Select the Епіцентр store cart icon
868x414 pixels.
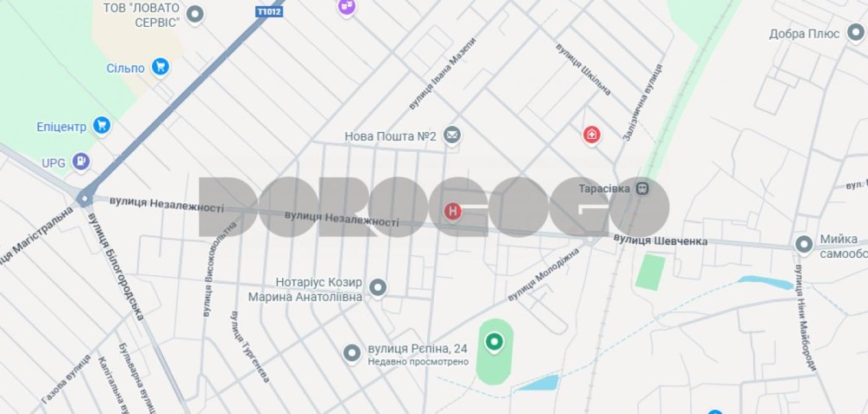102,126
